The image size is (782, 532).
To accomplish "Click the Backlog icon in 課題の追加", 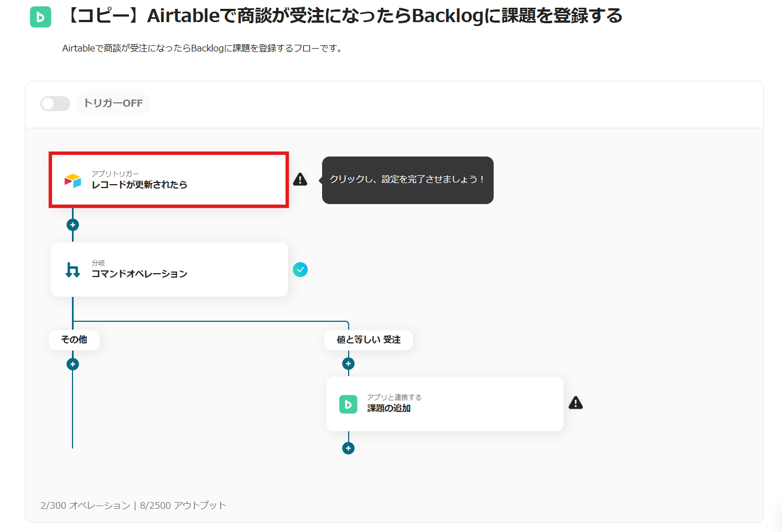I will [348, 404].
